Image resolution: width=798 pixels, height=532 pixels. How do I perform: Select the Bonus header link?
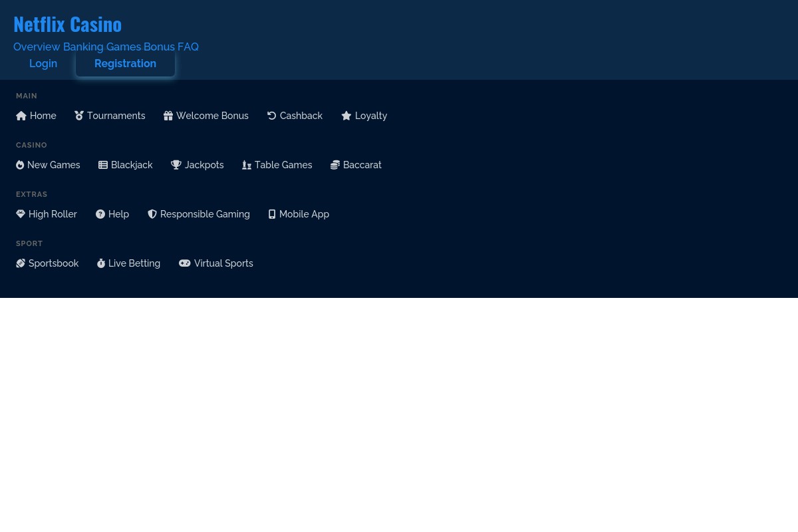click(159, 47)
